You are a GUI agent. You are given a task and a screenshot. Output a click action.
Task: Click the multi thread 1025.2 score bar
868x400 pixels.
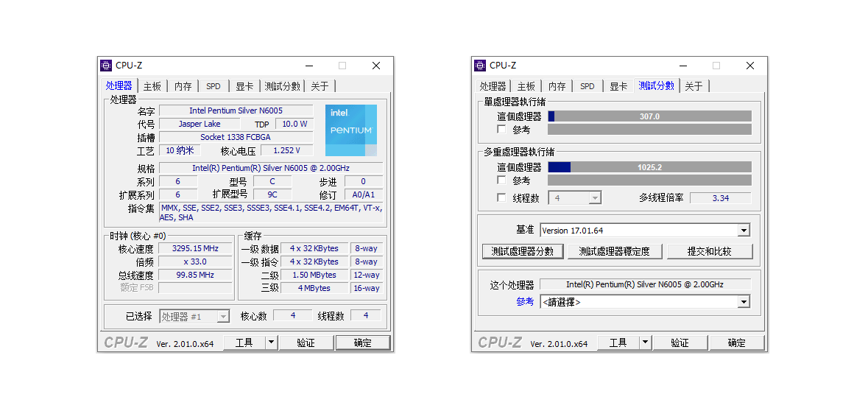(x=650, y=166)
